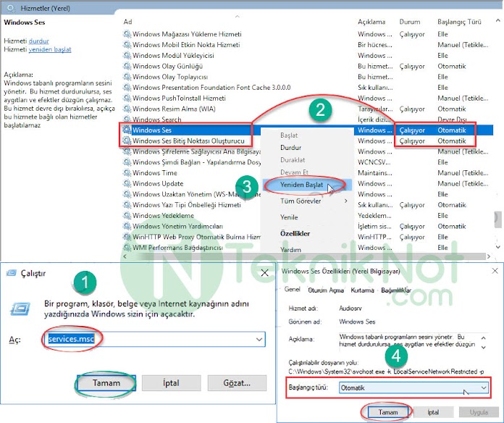Close the Windows Ses Özellikleri dialog
This screenshot has width=504, height=423.
coord(495,271)
